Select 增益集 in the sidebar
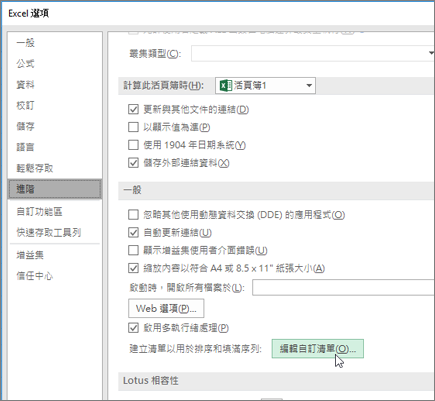This screenshot has width=435, height=401. click(x=30, y=255)
